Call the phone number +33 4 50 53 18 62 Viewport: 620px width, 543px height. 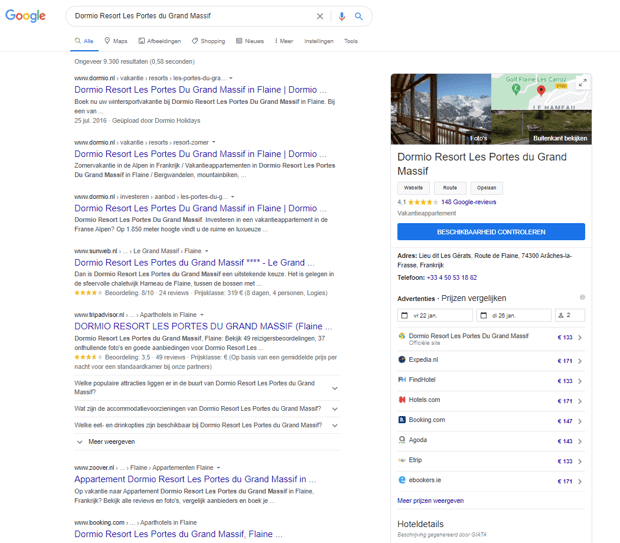pyautogui.click(x=452, y=278)
